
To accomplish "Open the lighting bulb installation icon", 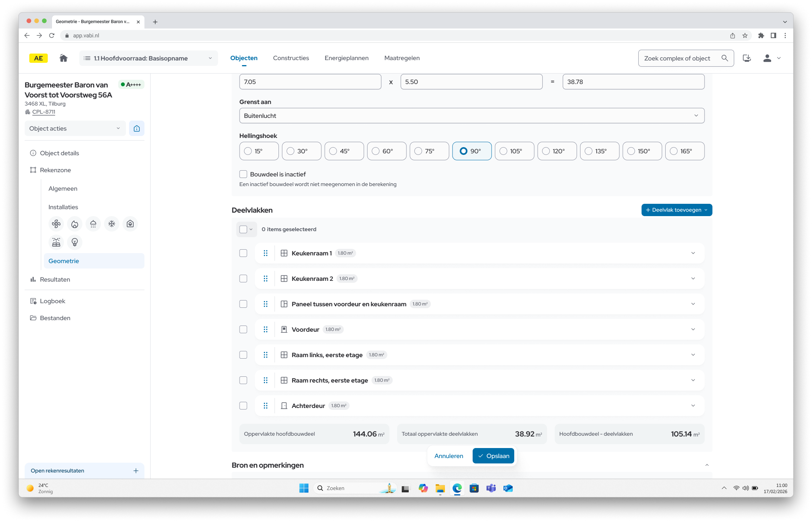I will click(75, 242).
